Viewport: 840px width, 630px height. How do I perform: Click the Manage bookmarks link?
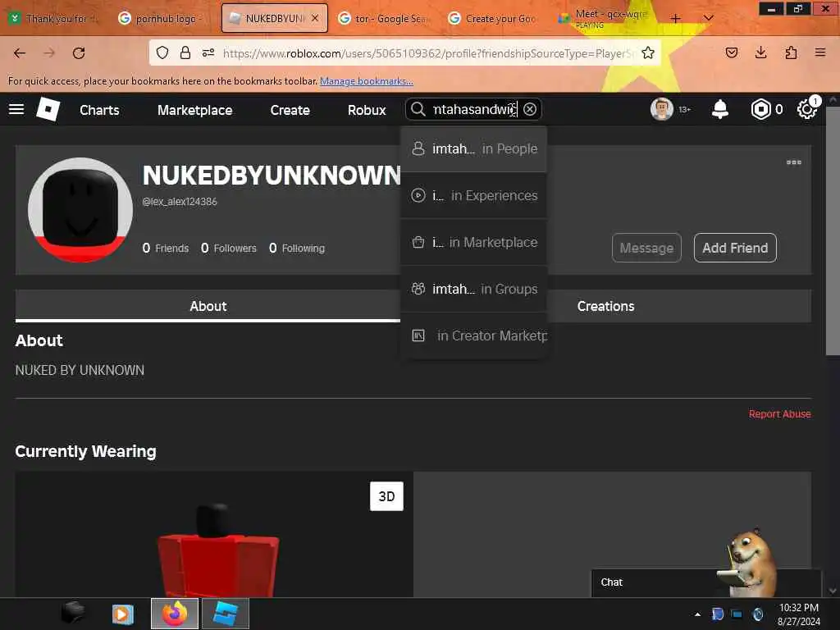pos(367,81)
